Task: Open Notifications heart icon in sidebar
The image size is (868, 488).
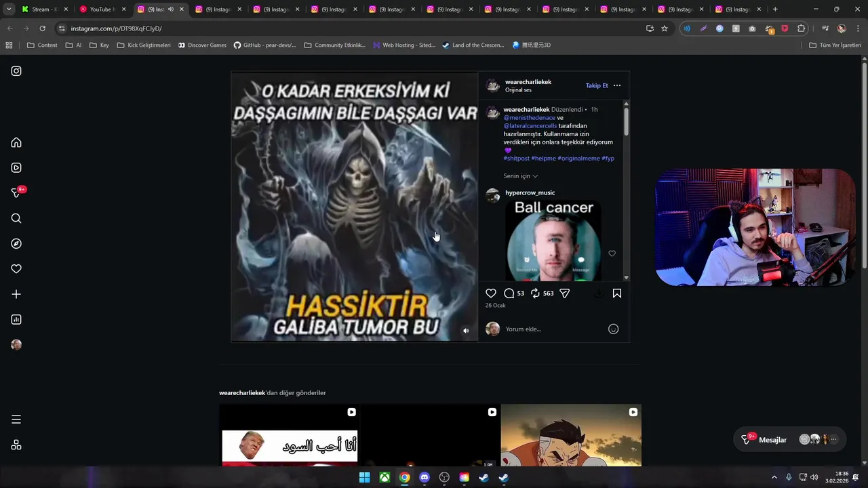Action: [16, 269]
